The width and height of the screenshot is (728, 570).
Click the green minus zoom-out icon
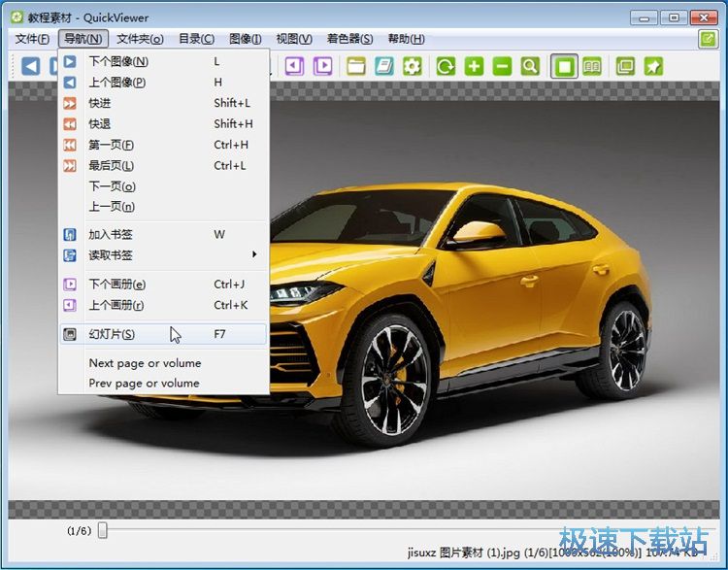[501, 66]
